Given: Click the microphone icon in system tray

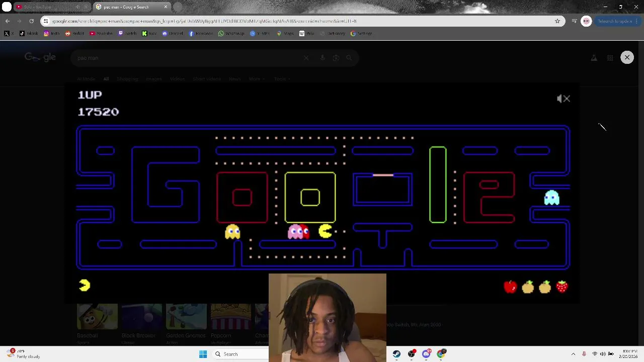Looking at the screenshot, I should click(584, 354).
